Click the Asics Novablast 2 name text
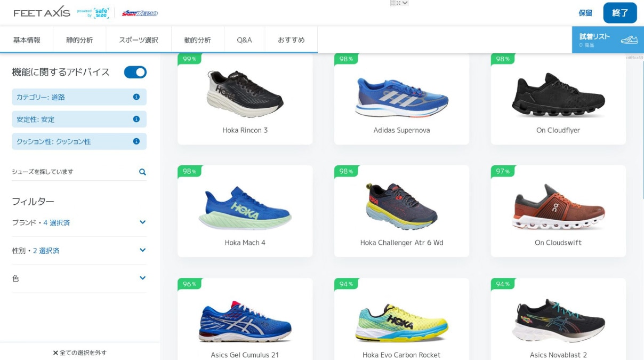The height and width of the screenshot is (360, 644). 558,355
